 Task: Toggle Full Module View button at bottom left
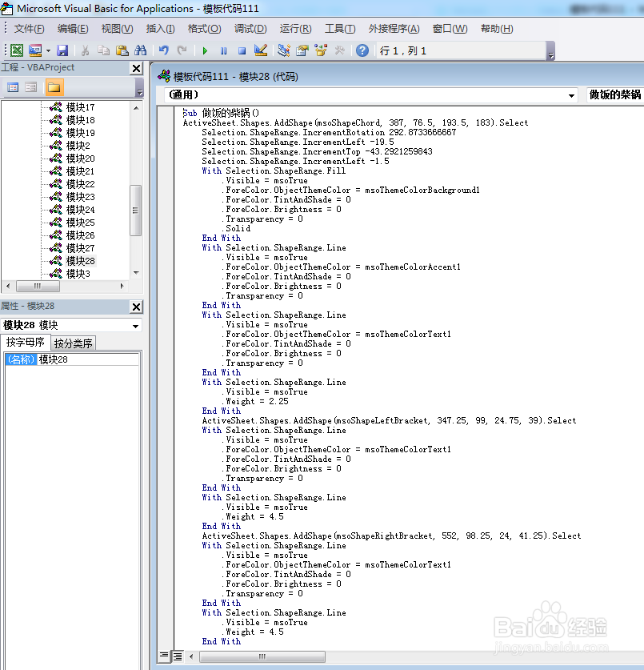pos(178,656)
